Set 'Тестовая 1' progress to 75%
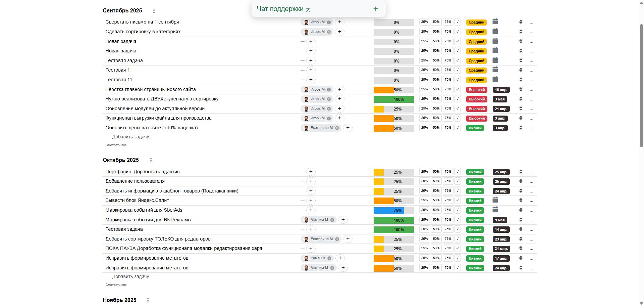The width and height of the screenshot is (644, 305). 448,70
